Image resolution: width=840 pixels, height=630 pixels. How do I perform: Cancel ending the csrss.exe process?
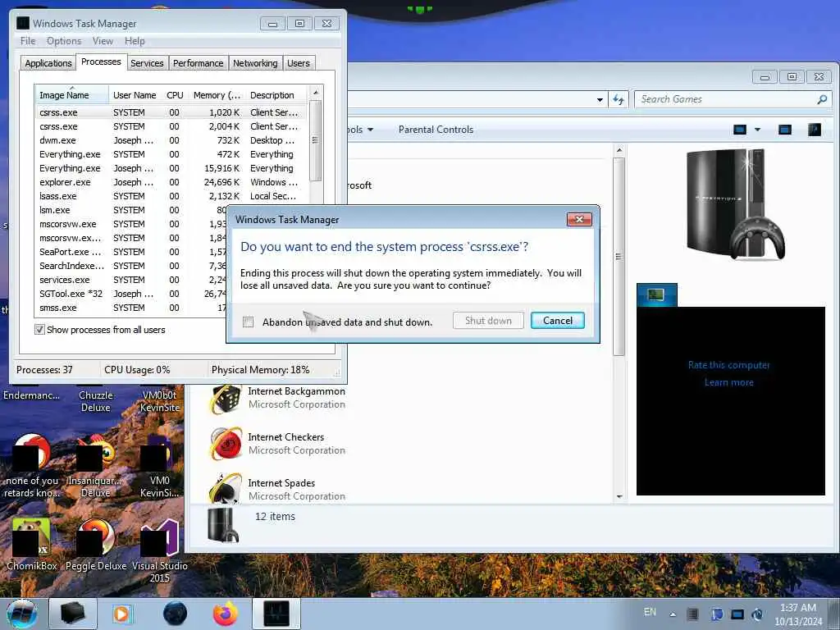tap(557, 321)
